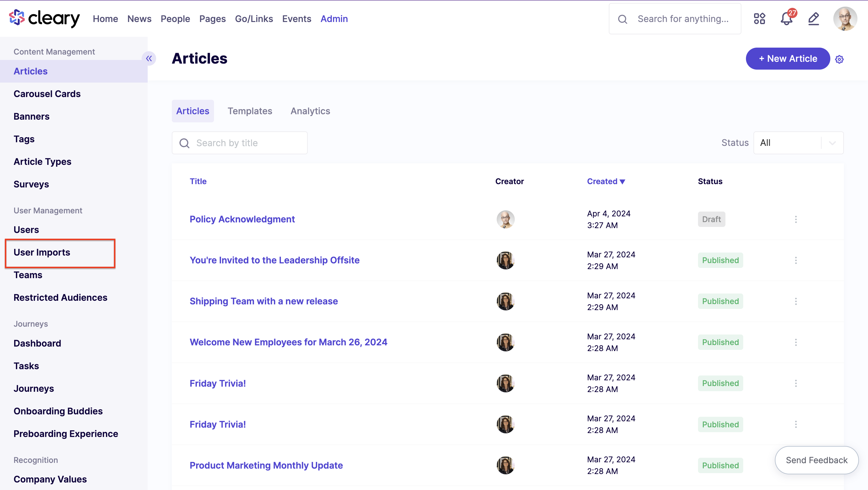Open Pages in top navigation

point(212,19)
